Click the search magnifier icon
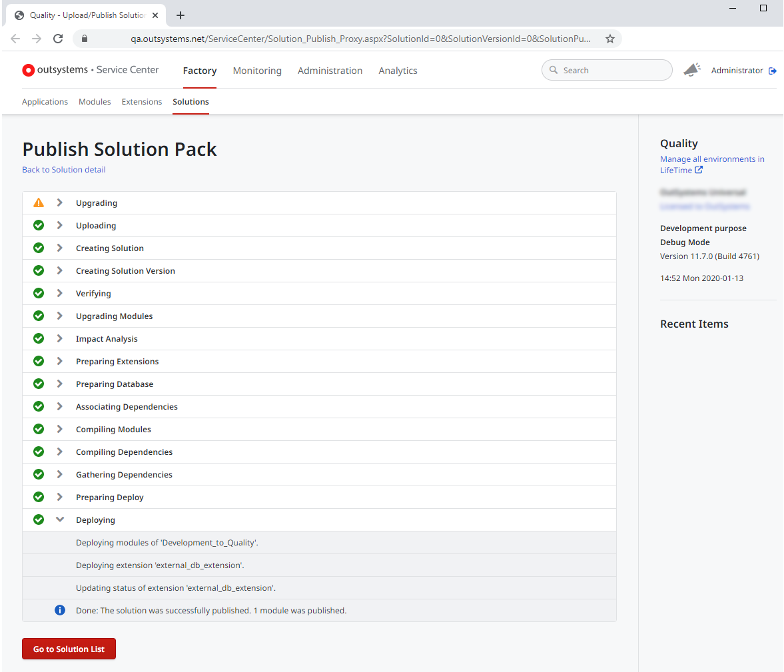The image size is (784, 672). pos(554,70)
